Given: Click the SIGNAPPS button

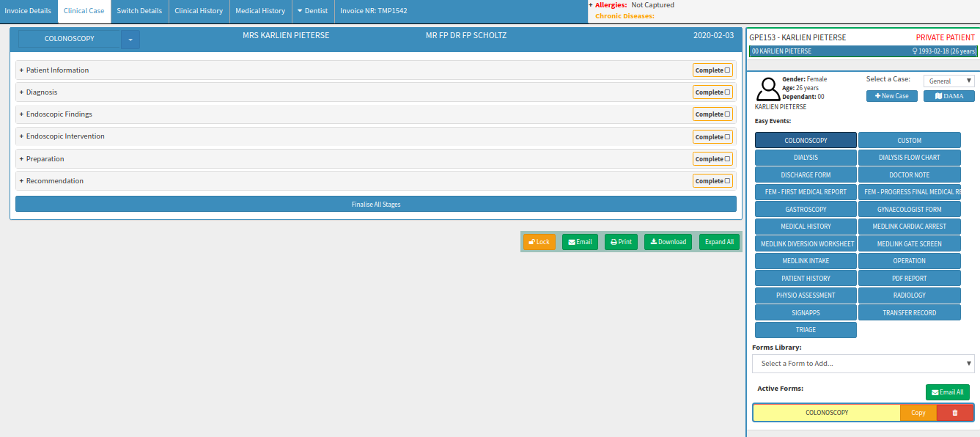Looking at the screenshot, I should pyautogui.click(x=806, y=312).
